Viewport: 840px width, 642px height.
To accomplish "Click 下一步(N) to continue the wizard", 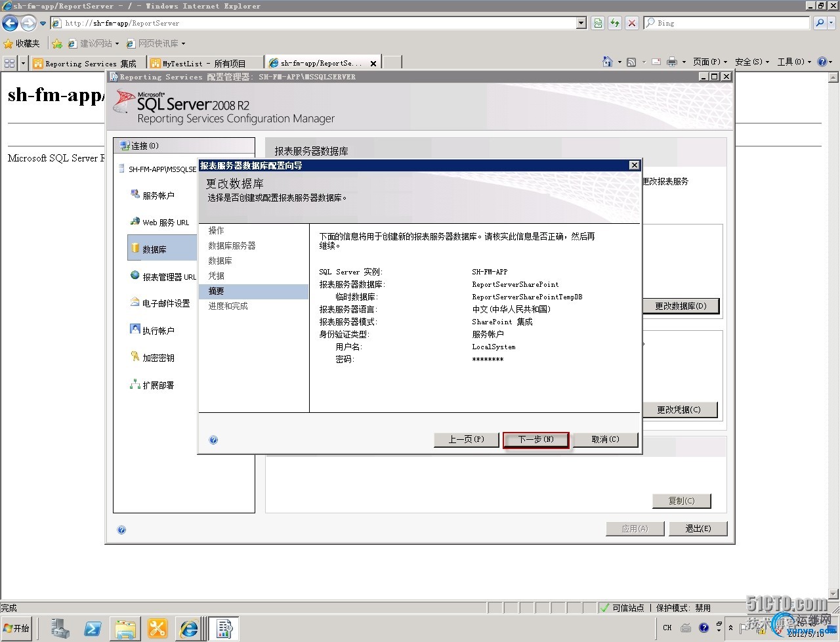I will click(536, 439).
